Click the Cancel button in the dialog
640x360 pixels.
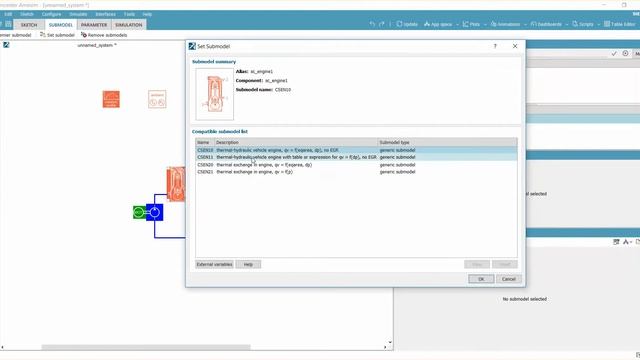coord(509,279)
